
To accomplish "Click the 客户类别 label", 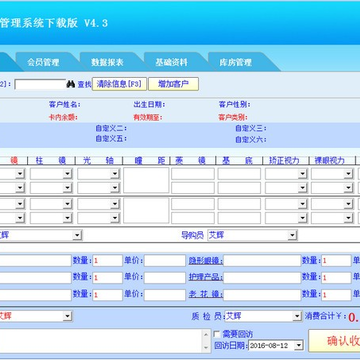I will click(x=233, y=117).
